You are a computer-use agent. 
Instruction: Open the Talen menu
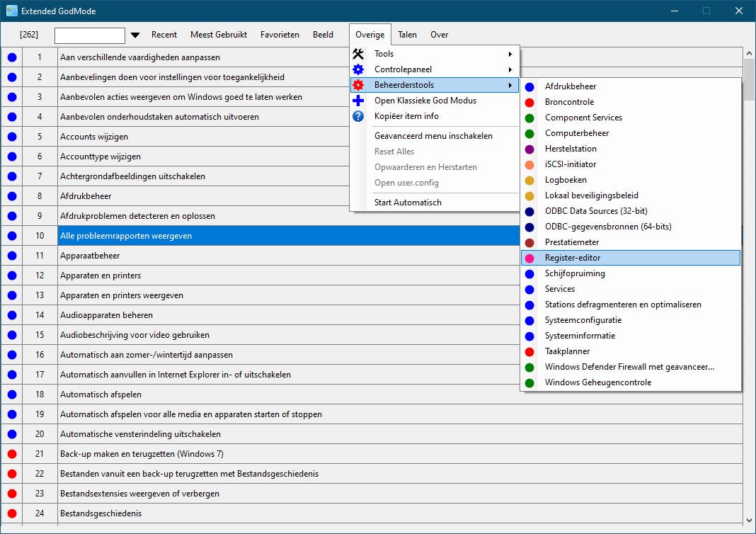407,35
